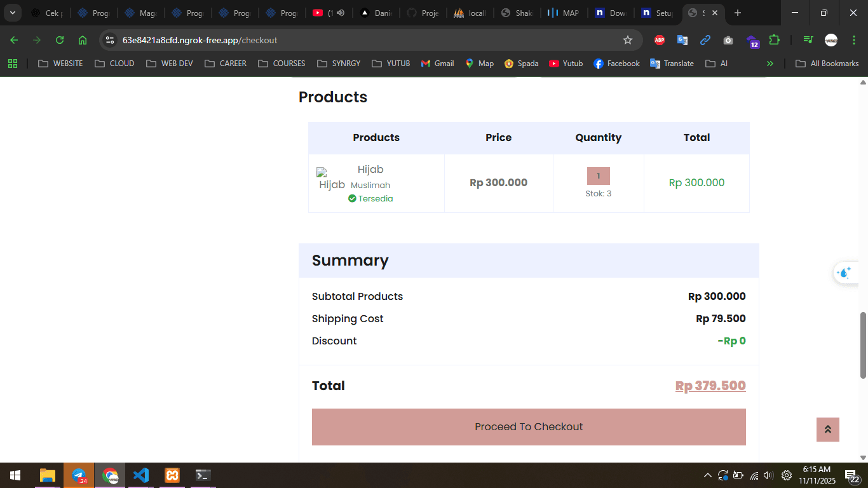This screenshot has height=488, width=868.
Task: Click the camera icon in the address bar
Action: 728,39
